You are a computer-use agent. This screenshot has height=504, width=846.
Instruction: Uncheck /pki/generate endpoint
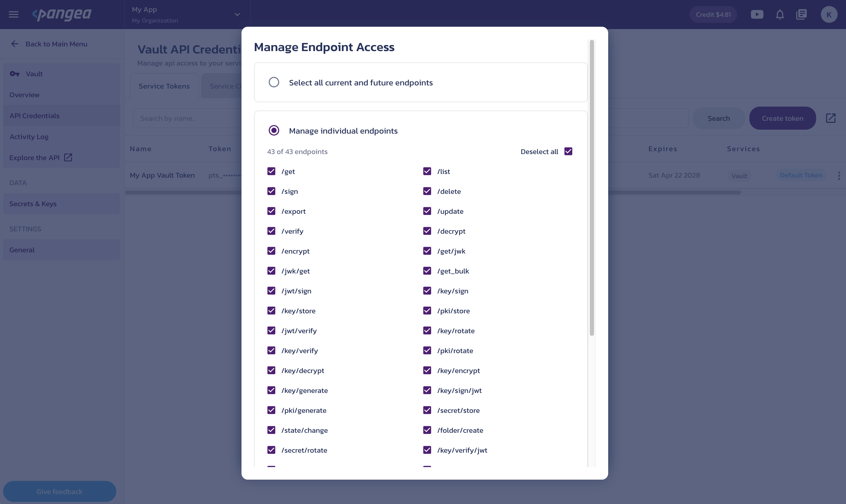tap(271, 410)
